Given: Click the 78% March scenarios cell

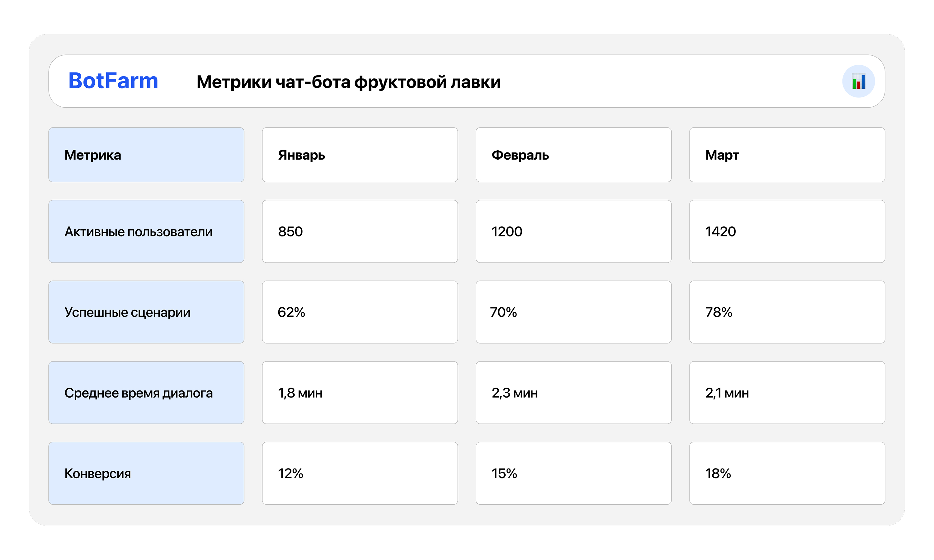Looking at the screenshot, I should coord(787,312).
